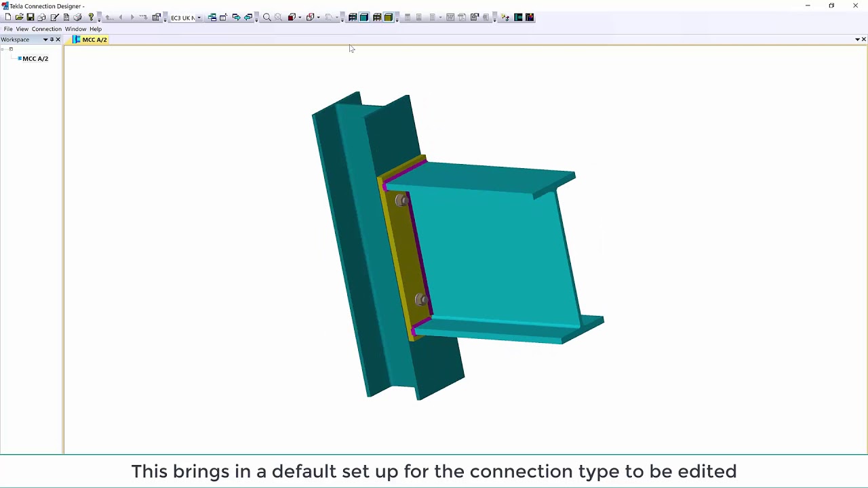Screen dimensions: 868x488
Task: Click the Word export toolbar icon
Action: click(x=450, y=17)
